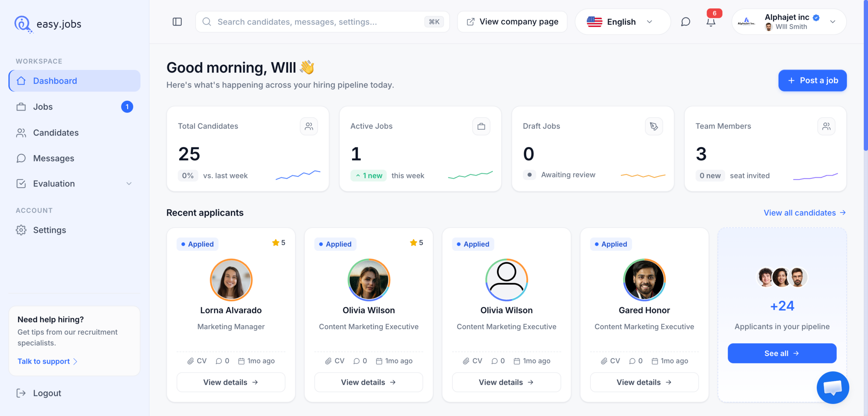Click the Alphajet inc company logo

pyautogui.click(x=746, y=22)
